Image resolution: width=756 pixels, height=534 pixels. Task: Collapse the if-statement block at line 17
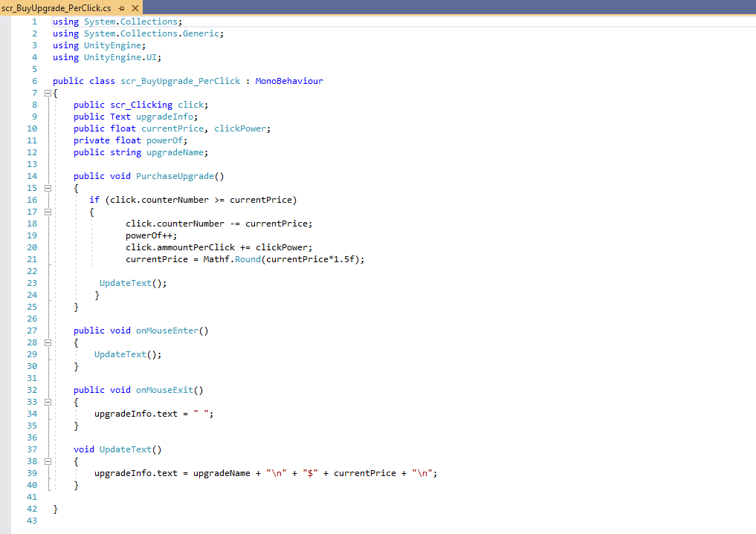tap(48, 212)
